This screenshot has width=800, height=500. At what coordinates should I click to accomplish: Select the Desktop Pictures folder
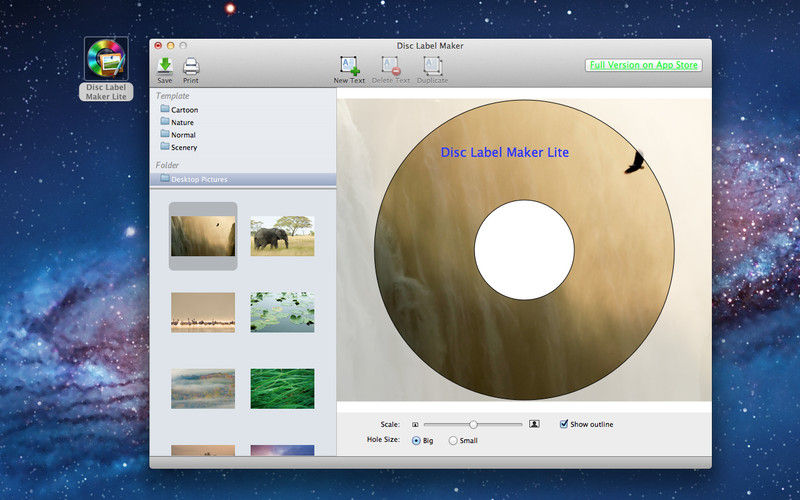tap(243, 179)
